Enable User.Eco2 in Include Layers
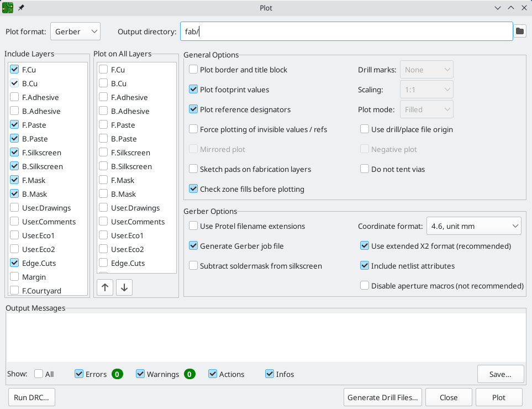 coord(14,249)
